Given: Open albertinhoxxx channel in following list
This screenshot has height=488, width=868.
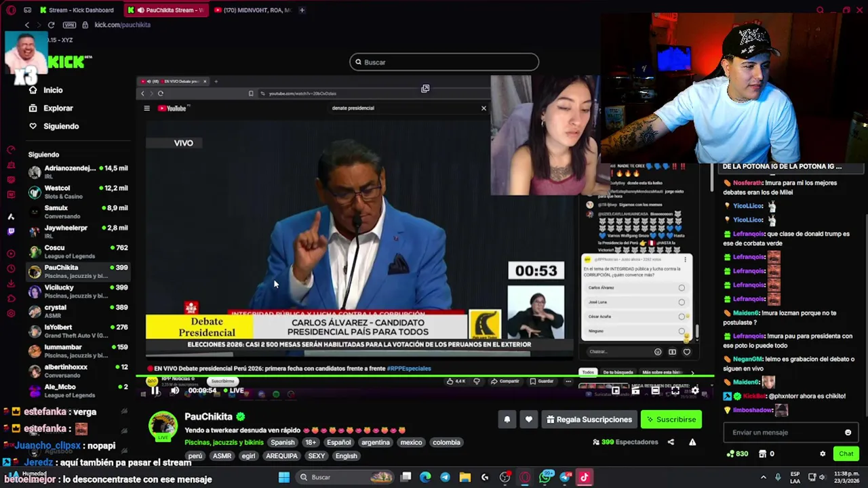Looking at the screenshot, I should (x=78, y=371).
